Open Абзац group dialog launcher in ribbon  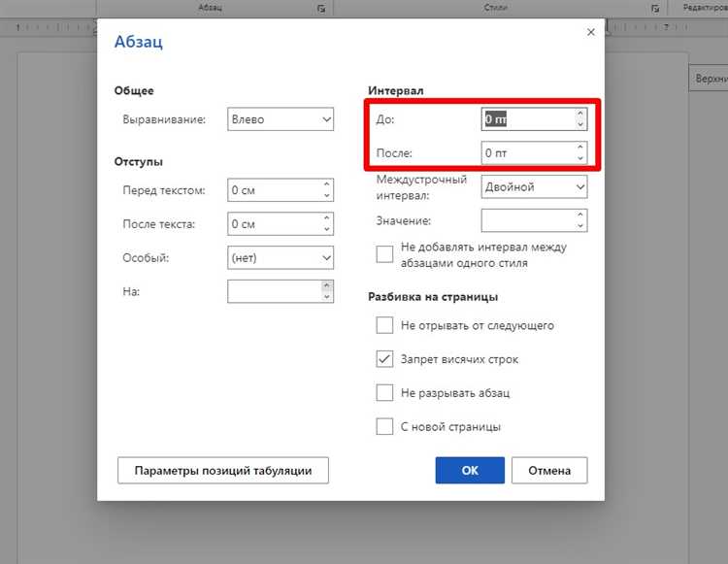click(321, 9)
